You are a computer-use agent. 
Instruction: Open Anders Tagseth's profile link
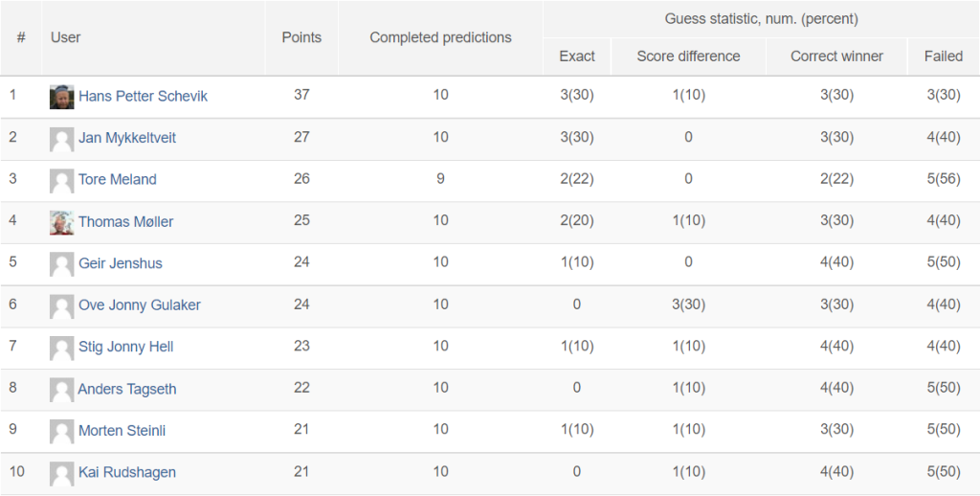pyautogui.click(x=127, y=389)
